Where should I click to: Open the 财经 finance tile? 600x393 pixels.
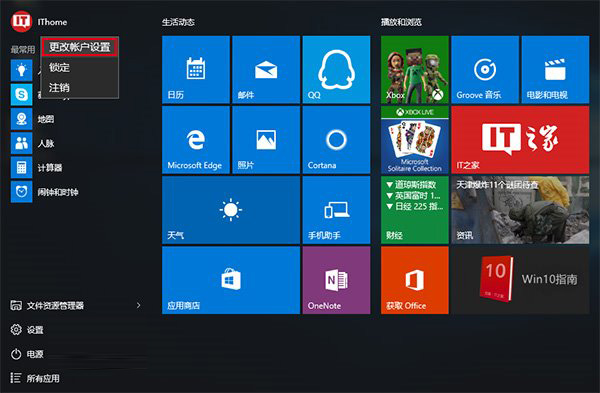(x=415, y=210)
